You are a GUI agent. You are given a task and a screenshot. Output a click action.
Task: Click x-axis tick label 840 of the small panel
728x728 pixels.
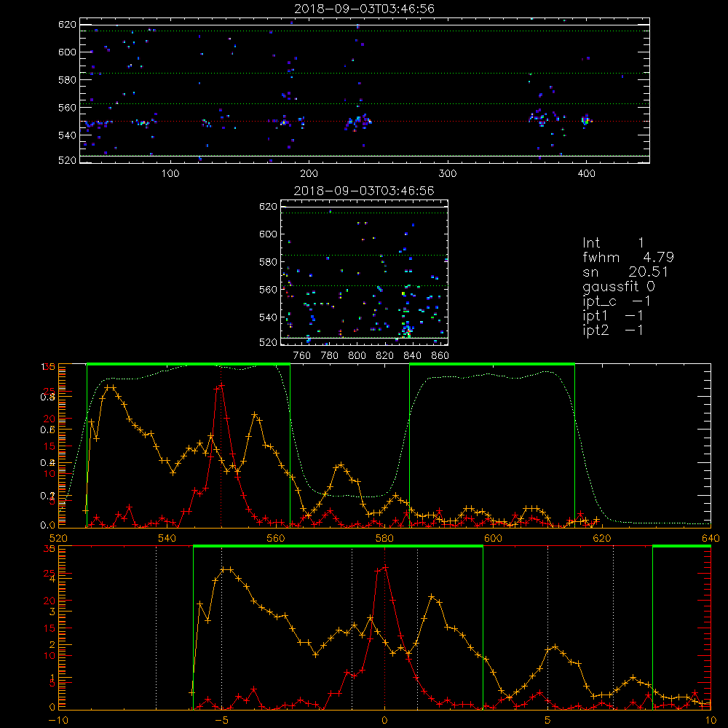[x=412, y=356]
